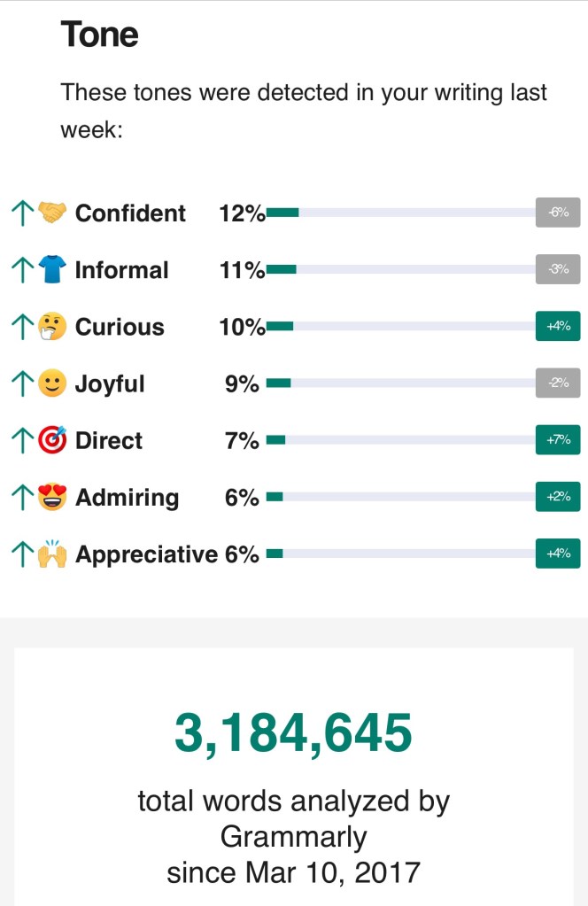Click the up arrow next to Confident

(x=21, y=213)
